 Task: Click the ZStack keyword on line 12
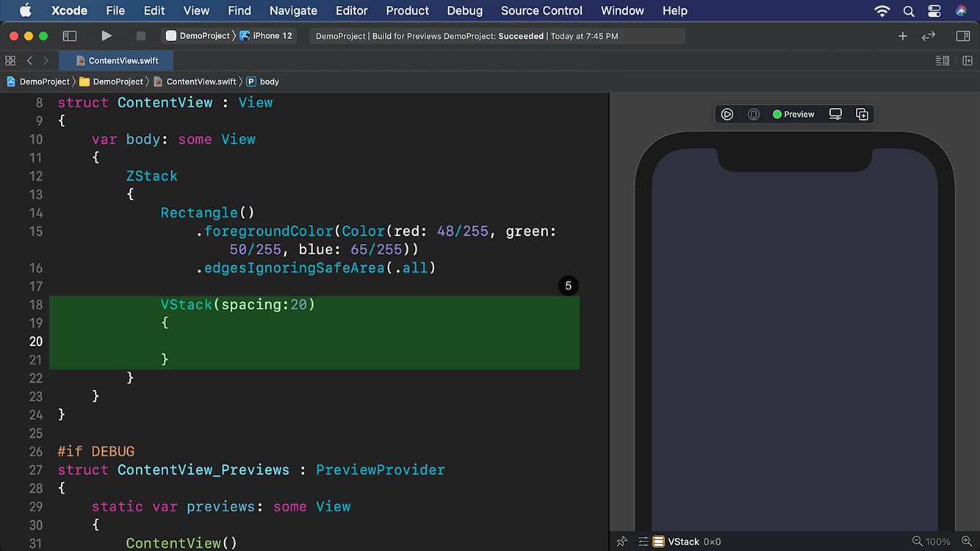pos(152,176)
